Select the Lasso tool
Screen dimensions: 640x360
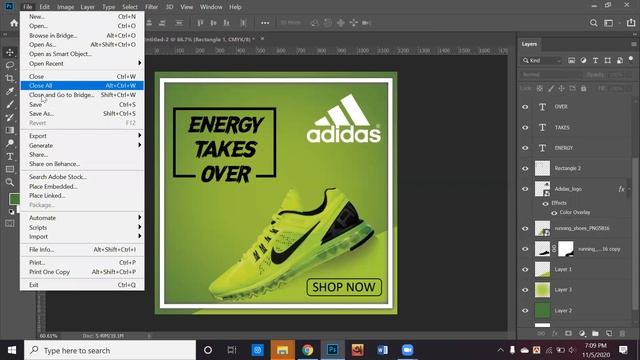[10, 65]
